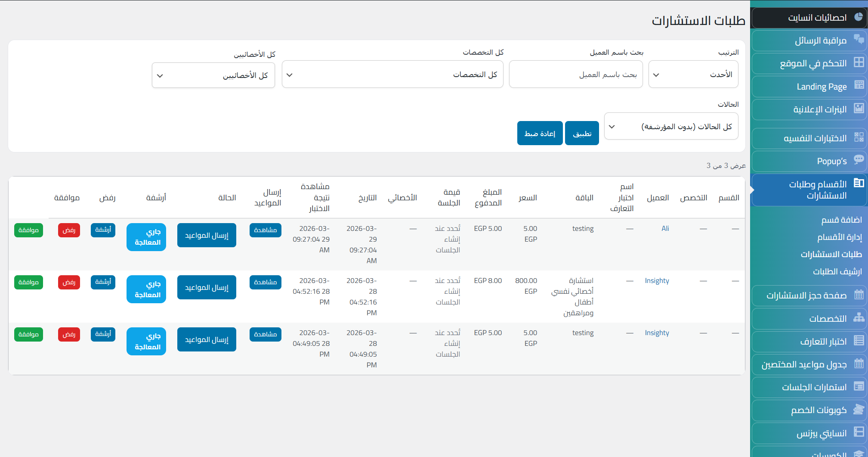Click the بحث باسم العميل search field
This screenshot has width=868, height=457.
click(x=575, y=75)
